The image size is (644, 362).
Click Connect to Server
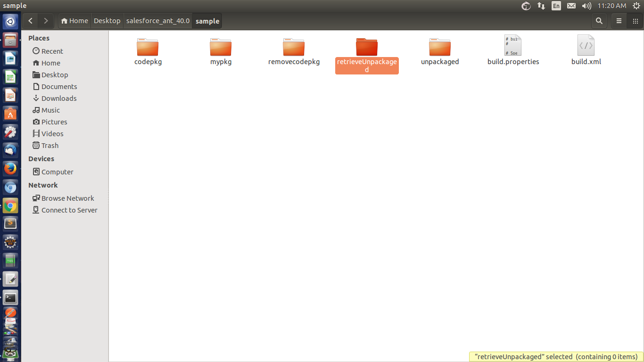[x=69, y=210]
